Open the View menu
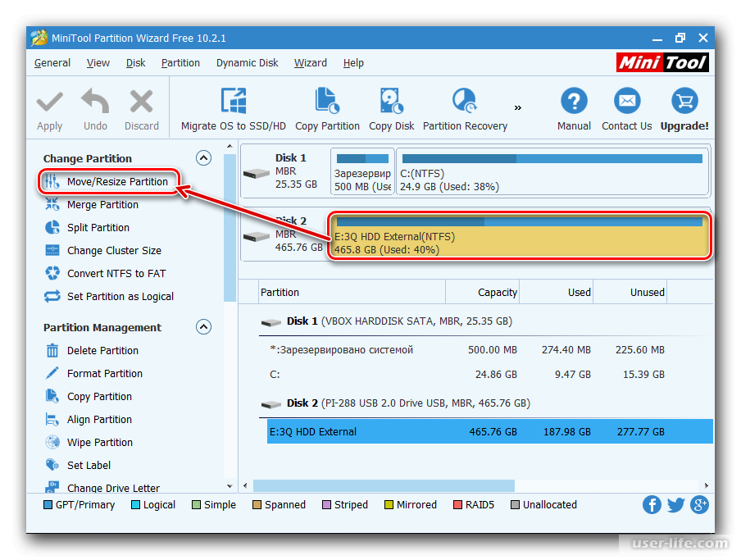 pyautogui.click(x=98, y=63)
